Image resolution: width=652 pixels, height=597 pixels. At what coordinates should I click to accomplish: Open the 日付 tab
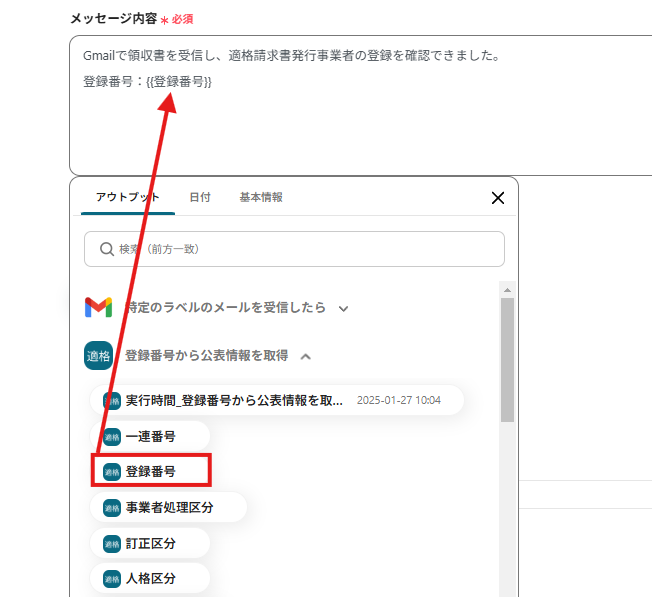pos(200,197)
